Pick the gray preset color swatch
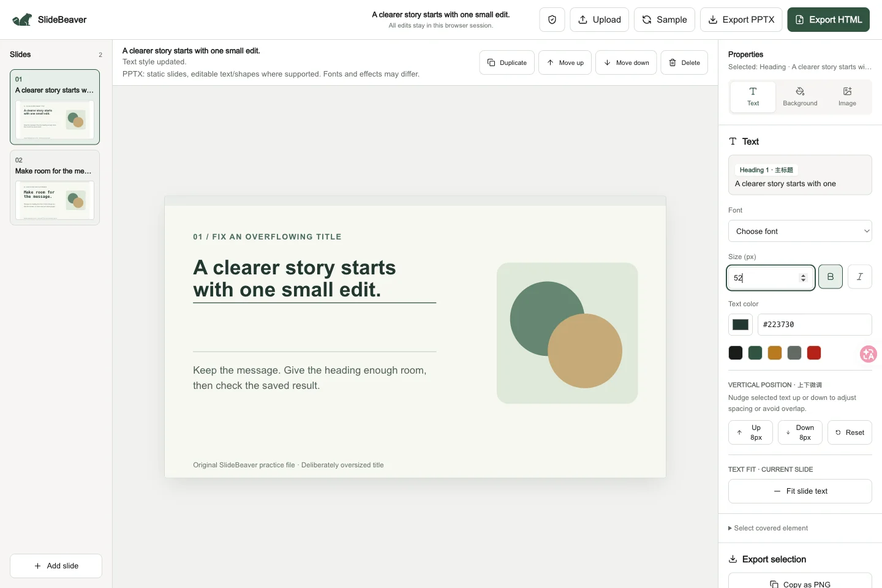The image size is (882, 588). click(x=794, y=353)
